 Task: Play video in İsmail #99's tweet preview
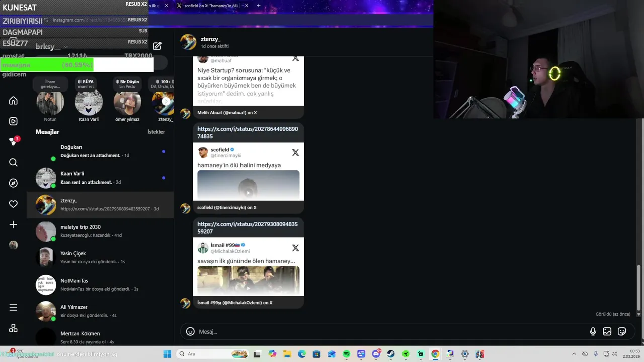(248, 288)
